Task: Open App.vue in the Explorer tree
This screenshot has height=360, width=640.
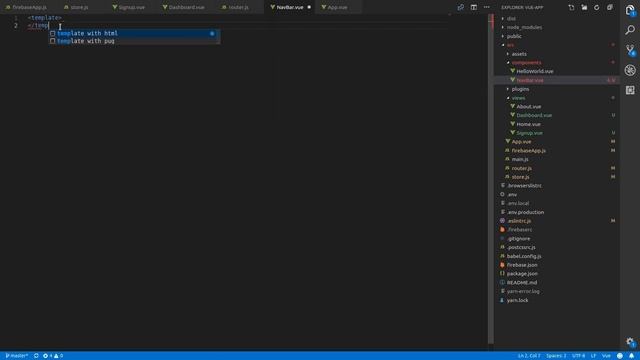Action: (x=521, y=142)
